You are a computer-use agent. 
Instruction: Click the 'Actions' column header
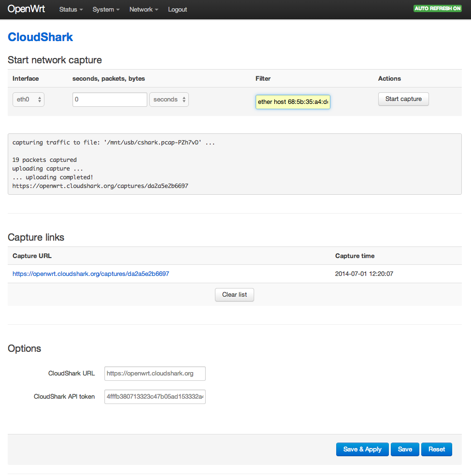click(389, 79)
